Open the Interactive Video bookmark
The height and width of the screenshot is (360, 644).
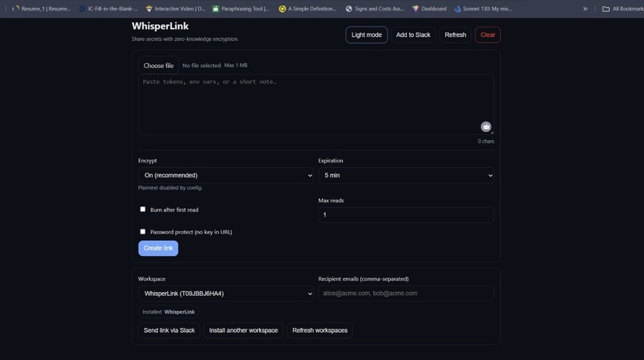click(x=176, y=9)
